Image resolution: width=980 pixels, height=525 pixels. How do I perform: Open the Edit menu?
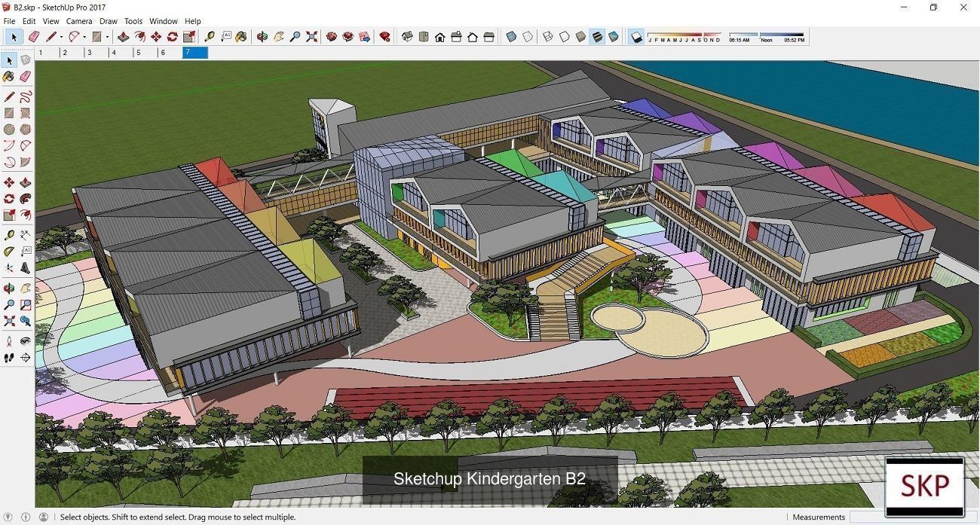pyautogui.click(x=29, y=21)
